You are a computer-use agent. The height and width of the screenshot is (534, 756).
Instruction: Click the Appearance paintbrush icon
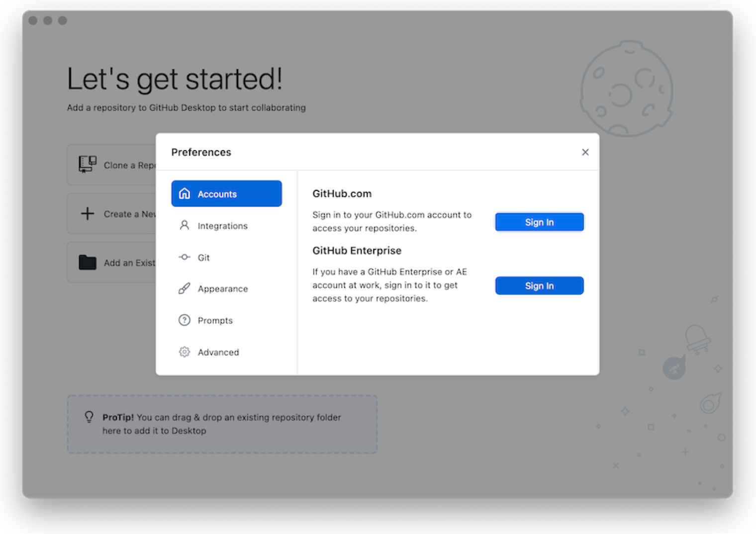pos(185,288)
